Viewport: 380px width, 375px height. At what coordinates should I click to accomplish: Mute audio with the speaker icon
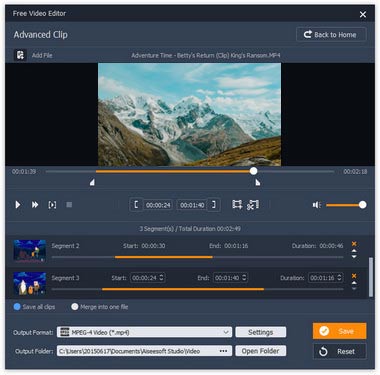[x=316, y=205]
